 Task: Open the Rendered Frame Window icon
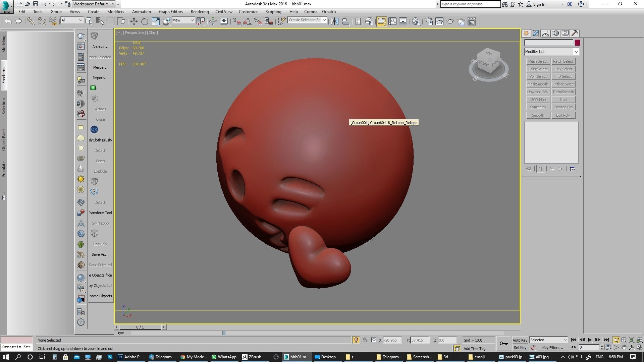coord(439,21)
